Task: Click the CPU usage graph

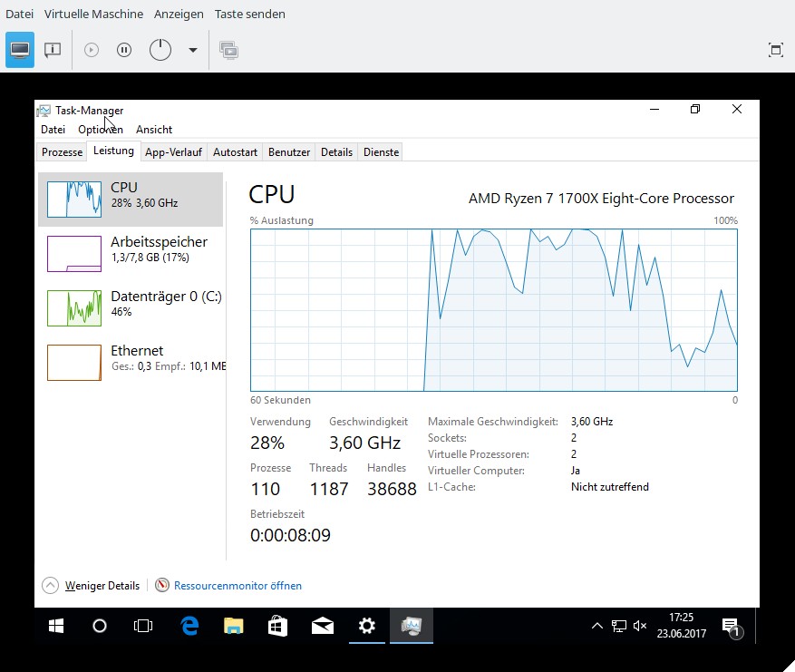Action: pyautogui.click(x=494, y=310)
